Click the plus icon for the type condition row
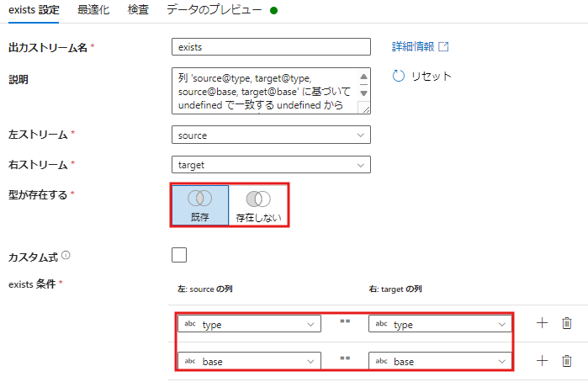 tap(542, 323)
